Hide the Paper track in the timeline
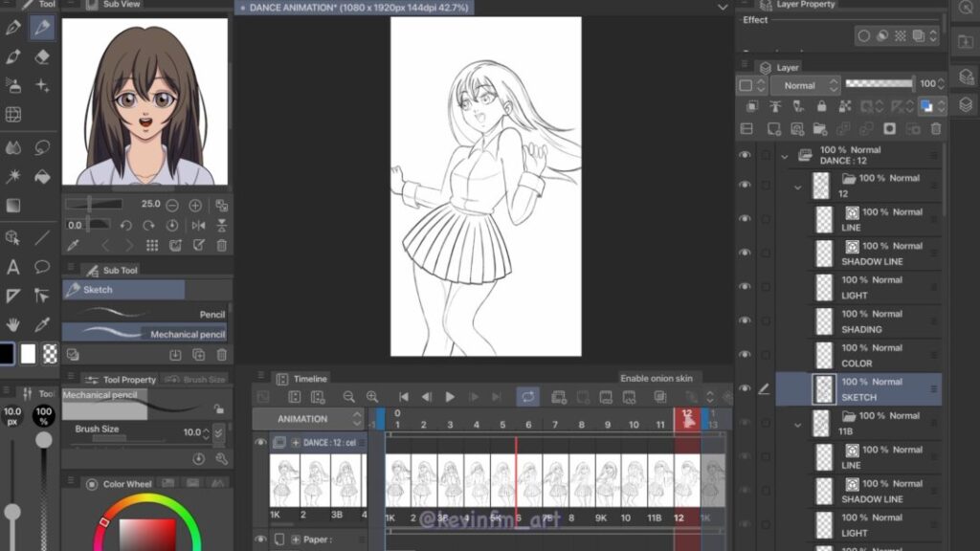The image size is (980, 551). (x=260, y=539)
